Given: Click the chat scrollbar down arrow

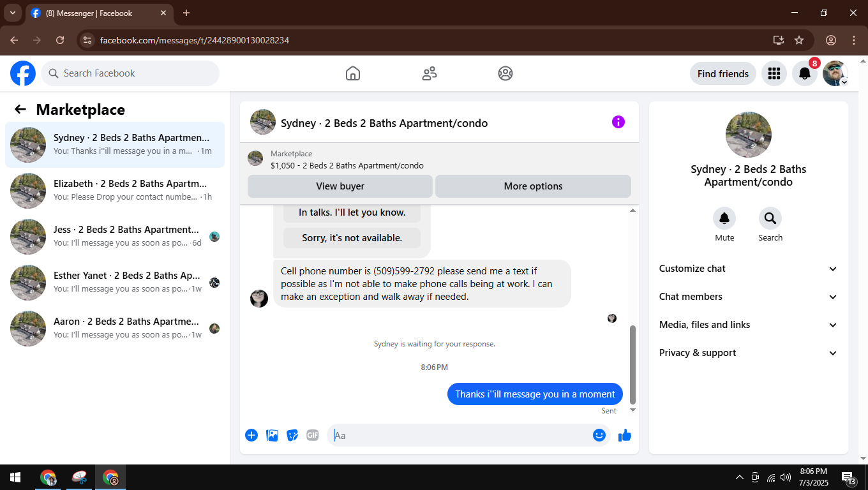Looking at the screenshot, I should pos(633,410).
